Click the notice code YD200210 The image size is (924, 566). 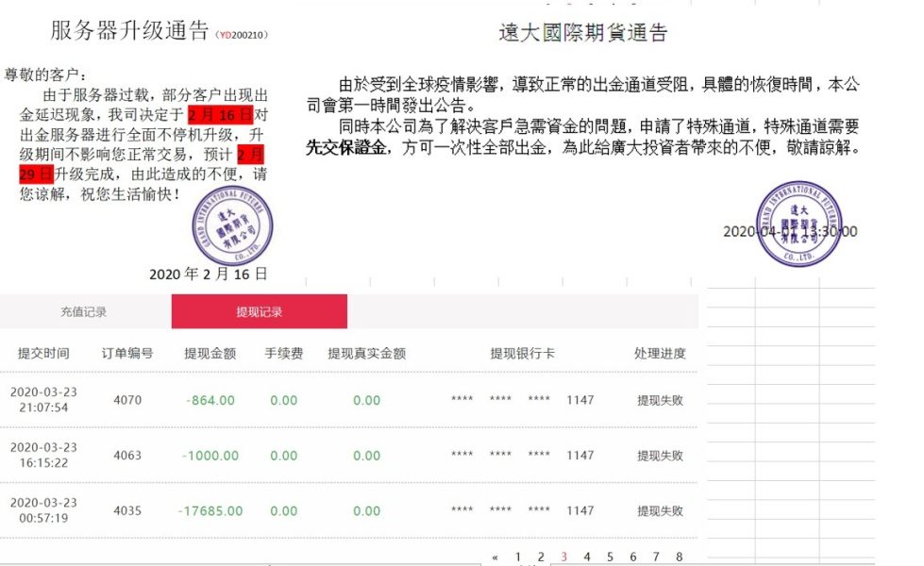click(x=242, y=35)
